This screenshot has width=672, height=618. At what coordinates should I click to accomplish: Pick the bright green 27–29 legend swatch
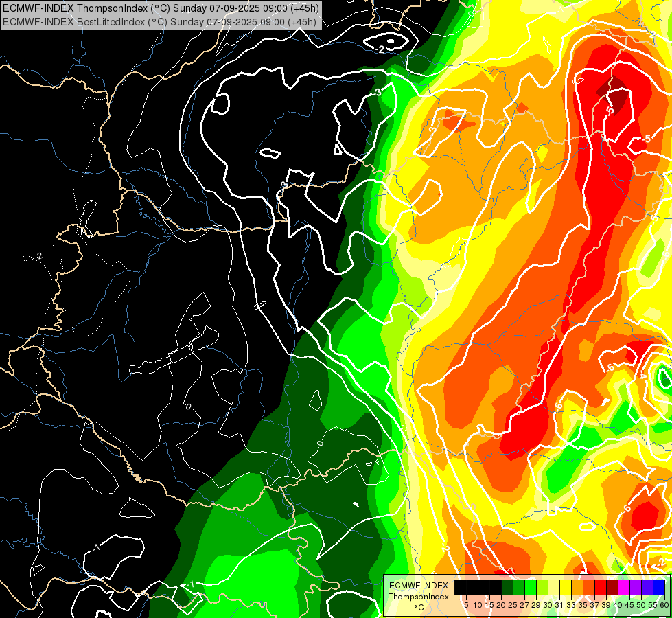click(531, 587)
